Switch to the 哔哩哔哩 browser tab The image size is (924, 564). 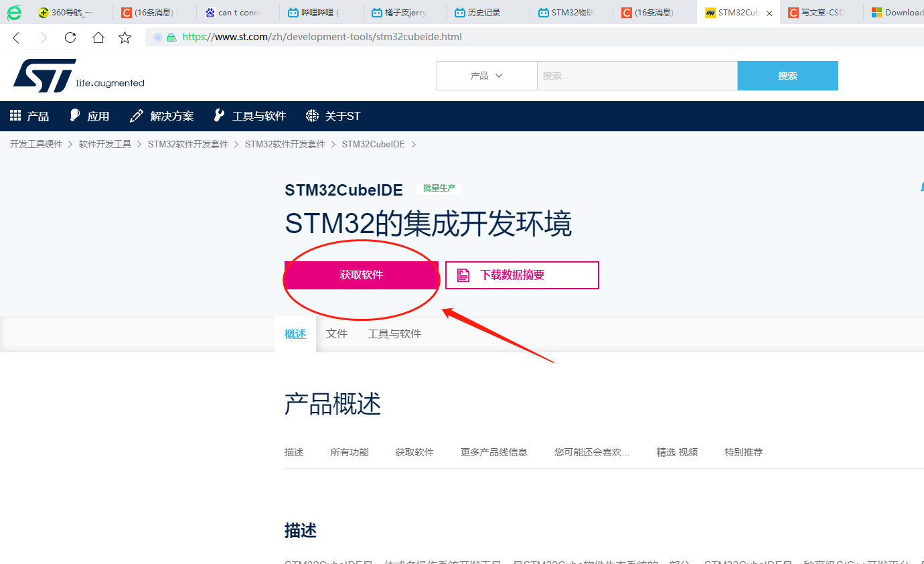click(x=321, y=13)
